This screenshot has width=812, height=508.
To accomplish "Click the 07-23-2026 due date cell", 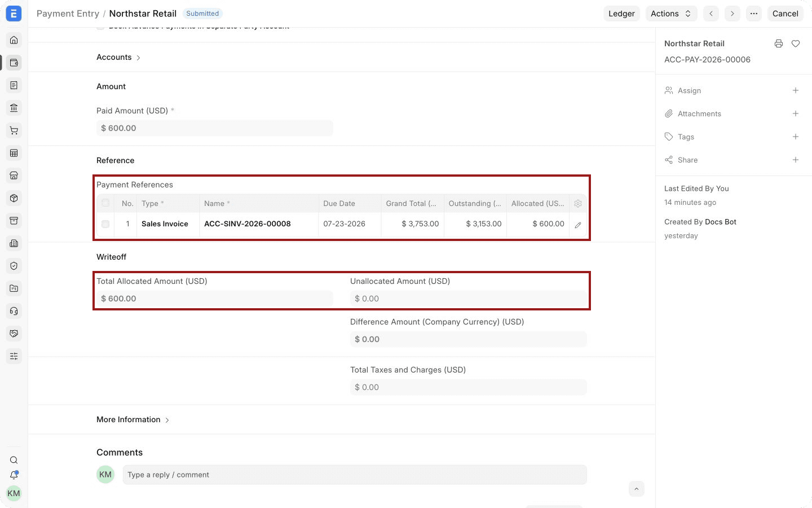I will coord(350,224).
